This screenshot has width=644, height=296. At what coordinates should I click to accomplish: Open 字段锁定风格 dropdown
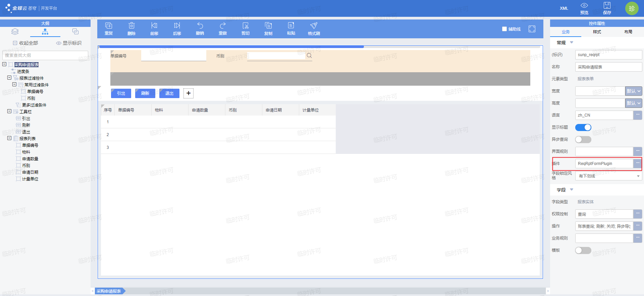tap(609, 176)
